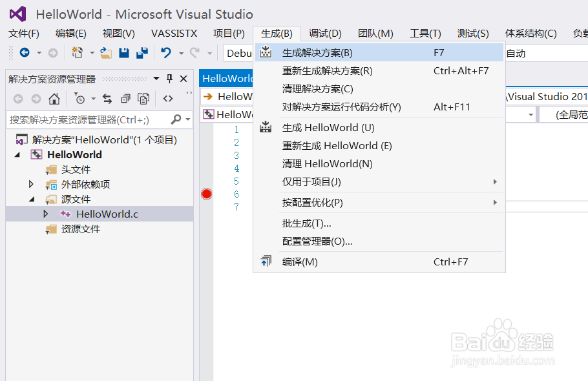Image resolution: width=588 pixels, height=381 pixels.
Task: Click the Solution Explorer Home icon
Action: pos(54,99)
